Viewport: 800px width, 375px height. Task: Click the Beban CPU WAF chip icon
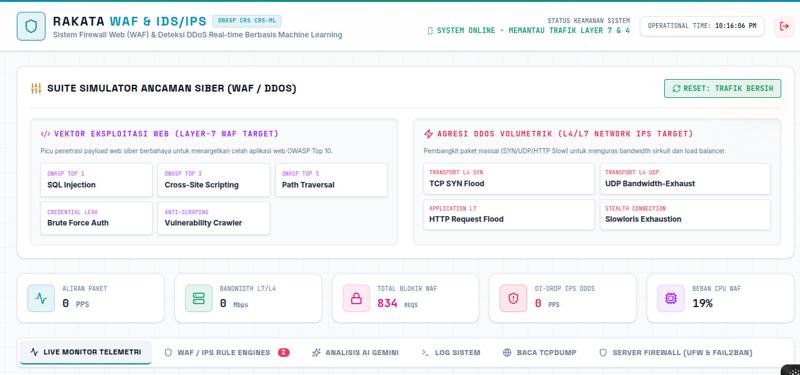pos(671,298)
